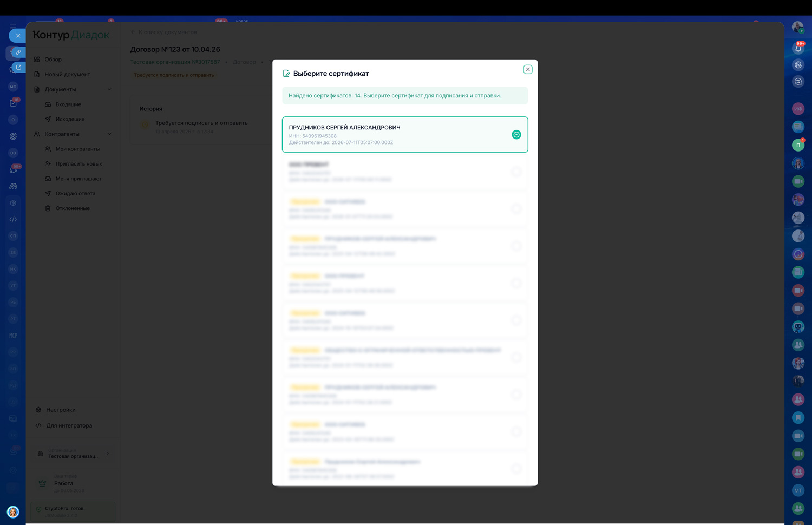The width and height of the screenshot is (812, 525).
Task: Open the Входящие documents menu item
Action: tap(68, 104)
